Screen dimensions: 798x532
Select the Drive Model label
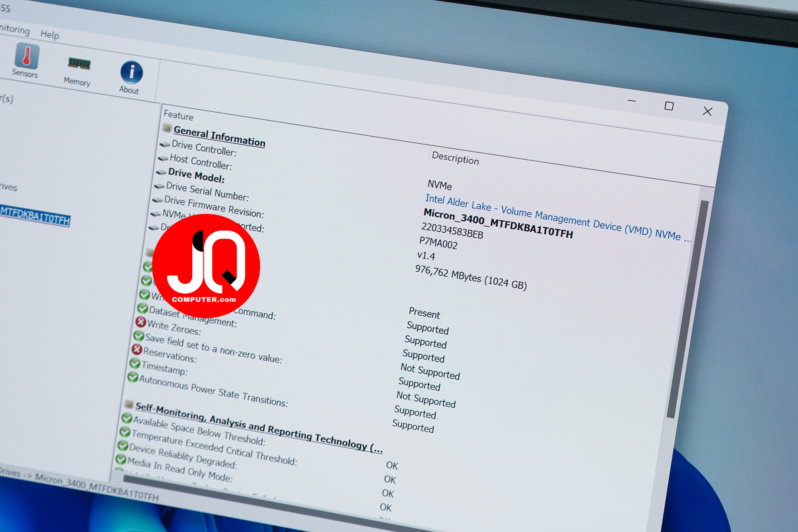point(196,175)
